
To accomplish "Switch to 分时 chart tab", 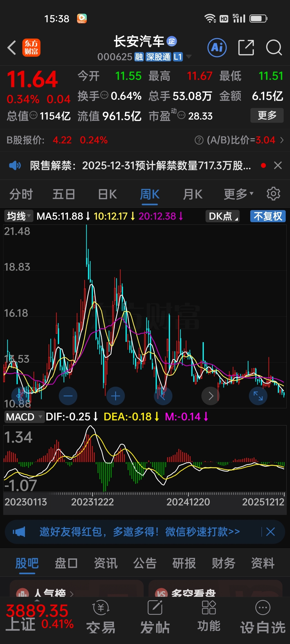I will pos(21,194).
